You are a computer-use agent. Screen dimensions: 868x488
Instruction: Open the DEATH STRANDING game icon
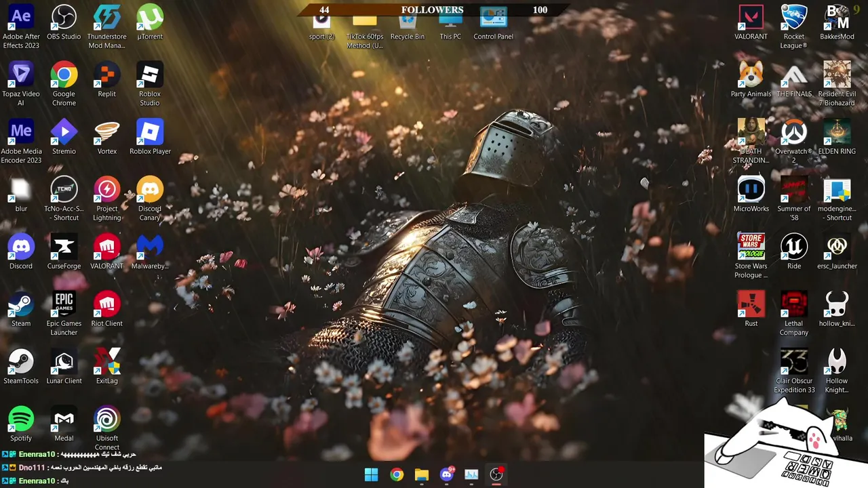tap(751, 131)
